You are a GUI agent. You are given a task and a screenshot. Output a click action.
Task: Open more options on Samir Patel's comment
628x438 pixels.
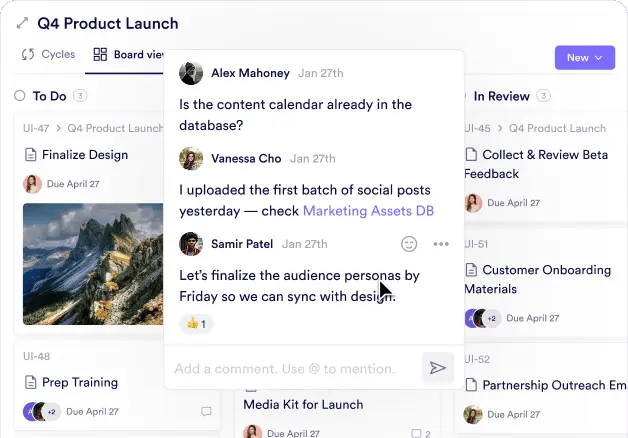(441, 244)
